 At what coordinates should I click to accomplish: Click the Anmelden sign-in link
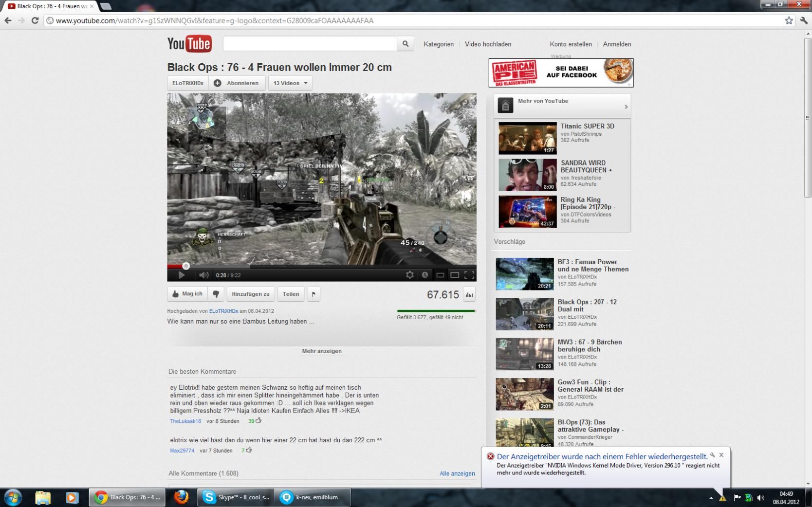[617, 44]
